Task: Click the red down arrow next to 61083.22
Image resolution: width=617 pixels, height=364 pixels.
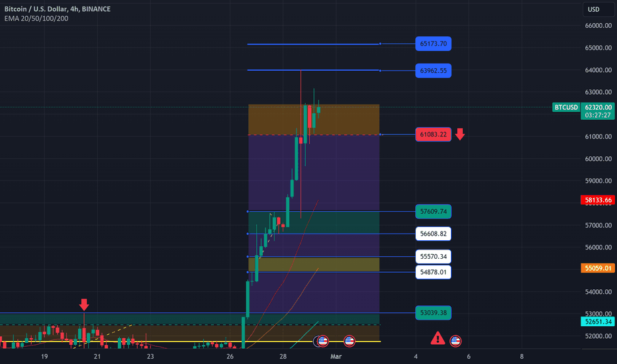Action: point(459,134)
